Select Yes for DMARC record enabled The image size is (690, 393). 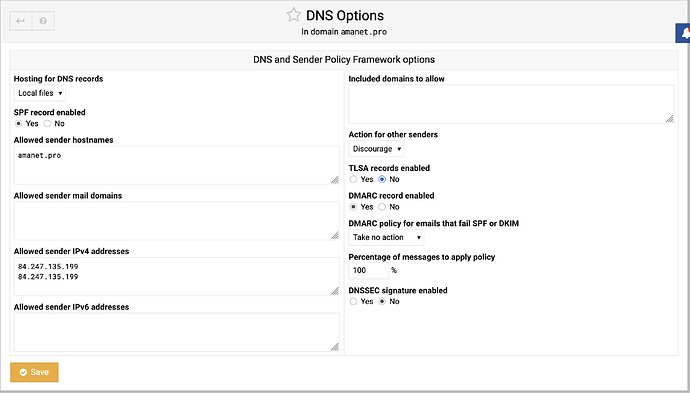click(353, 207)
